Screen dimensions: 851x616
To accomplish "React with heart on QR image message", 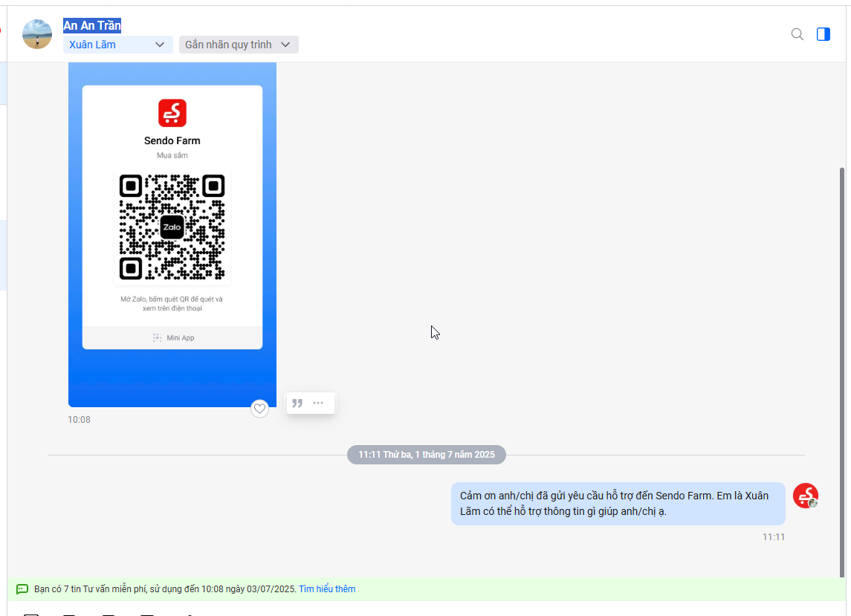I will click(260, 408).
